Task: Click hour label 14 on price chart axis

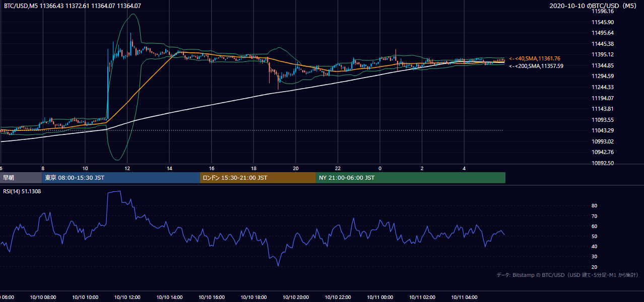Action: point(169,168)
